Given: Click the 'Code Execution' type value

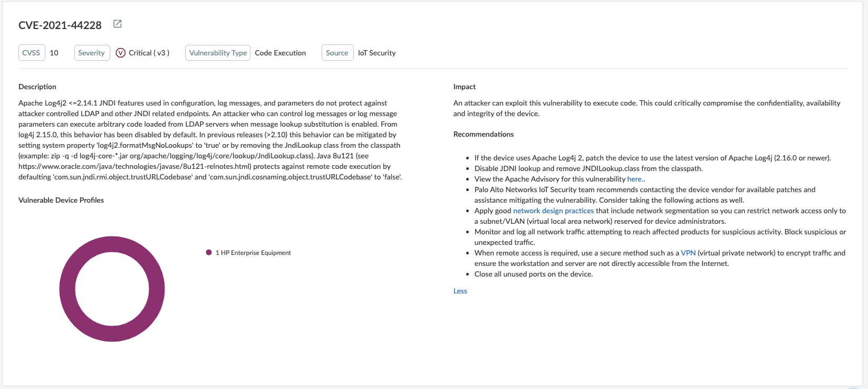Looking at the screenshot, I should click(280, 53).
